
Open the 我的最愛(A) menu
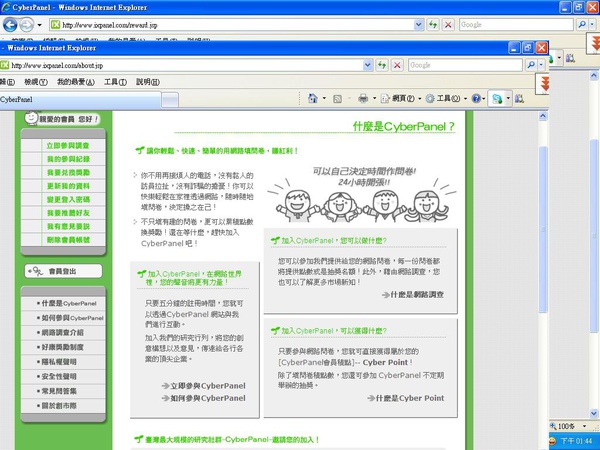pos(76,82)
